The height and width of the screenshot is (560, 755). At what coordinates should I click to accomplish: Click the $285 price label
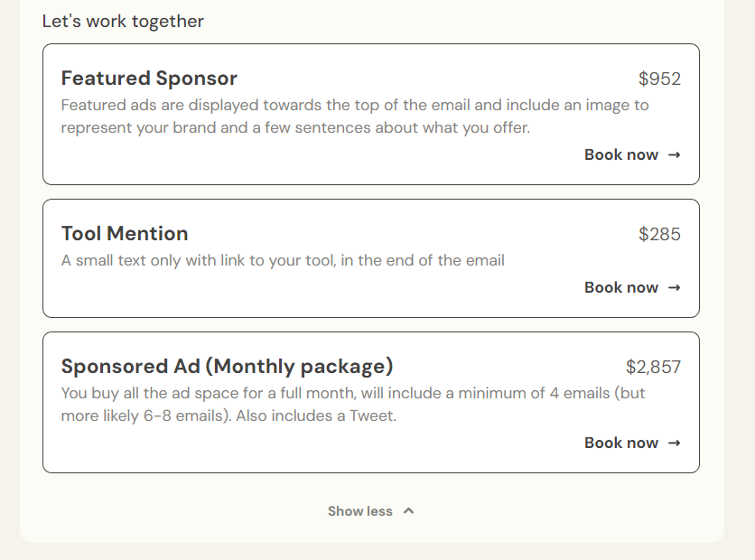click(x=659, y=235)
